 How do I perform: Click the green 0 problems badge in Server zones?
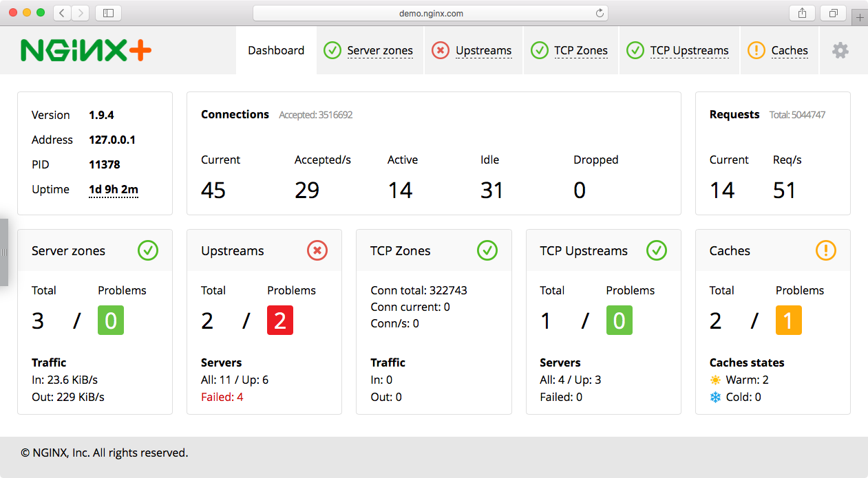pos(111,321)
